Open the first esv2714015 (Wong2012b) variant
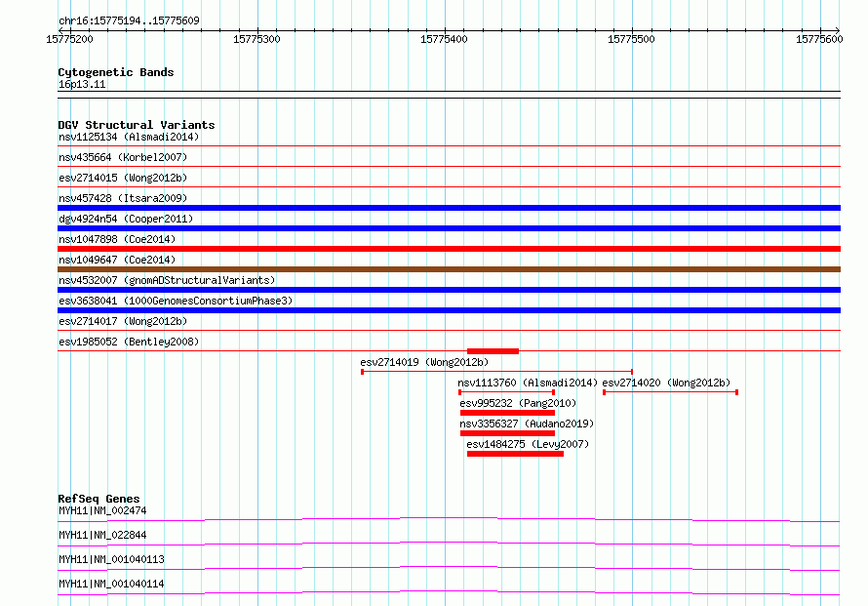Screen dimensions: 868x606 coord(123,178)
